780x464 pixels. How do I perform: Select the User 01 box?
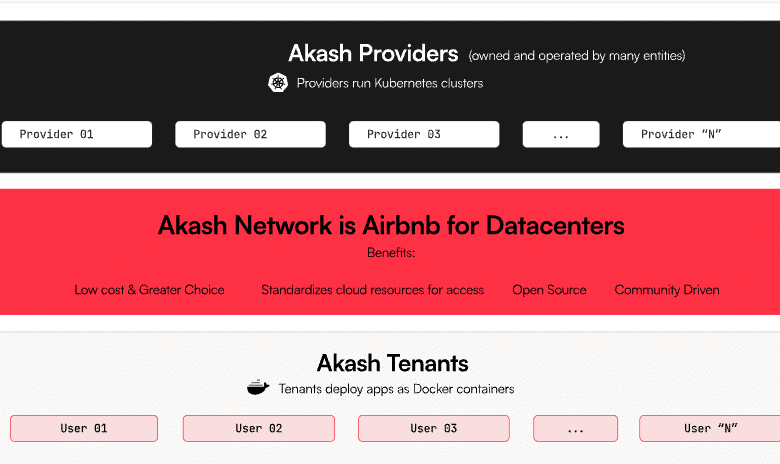[84, 428]
